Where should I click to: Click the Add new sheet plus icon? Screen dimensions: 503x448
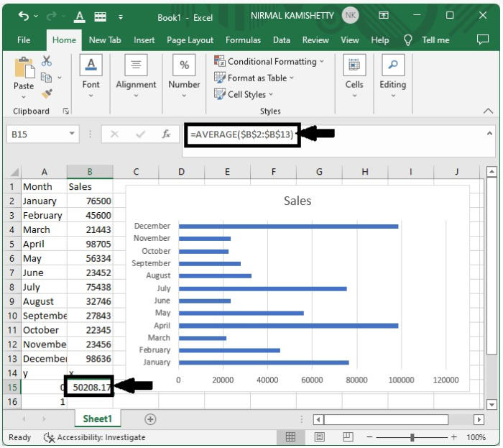150,419
